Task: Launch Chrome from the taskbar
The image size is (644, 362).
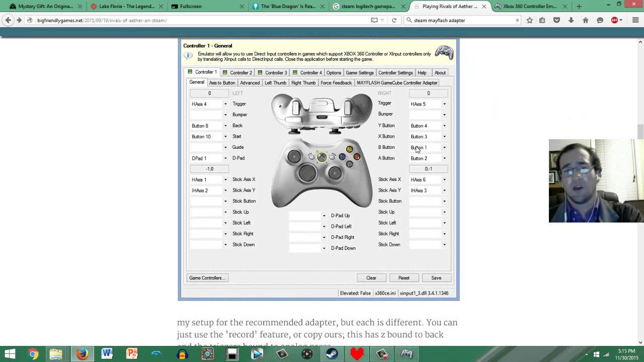Action: pos(33,354)
